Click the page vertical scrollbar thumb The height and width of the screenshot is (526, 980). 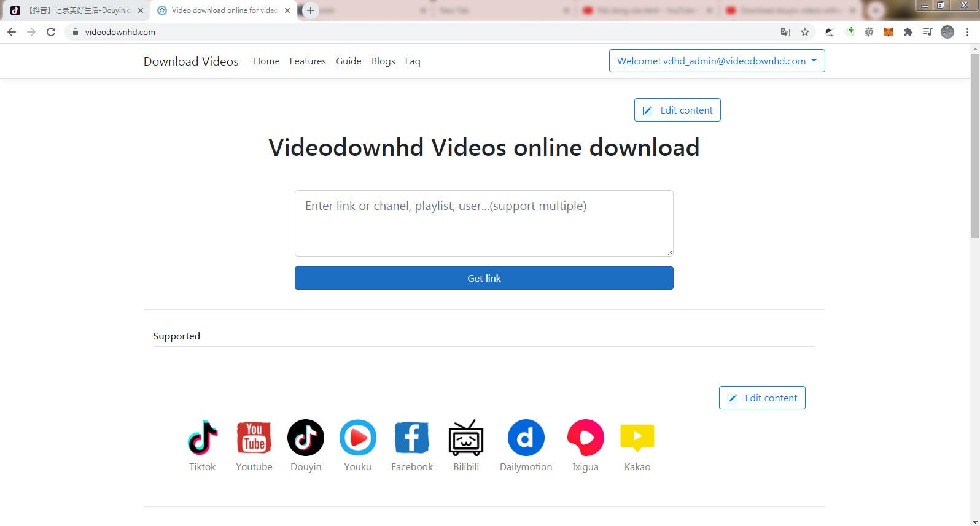click(x=974, y=146)
